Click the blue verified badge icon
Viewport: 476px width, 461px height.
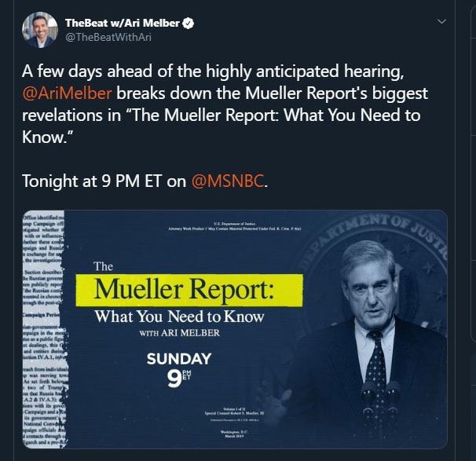coord(188,24)
